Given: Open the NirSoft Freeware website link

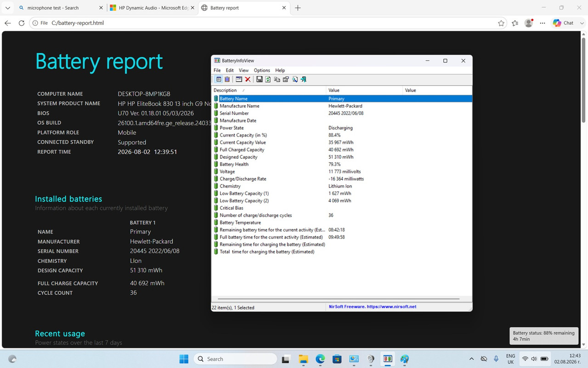Looking at the screenshot, I should [373, 307].
